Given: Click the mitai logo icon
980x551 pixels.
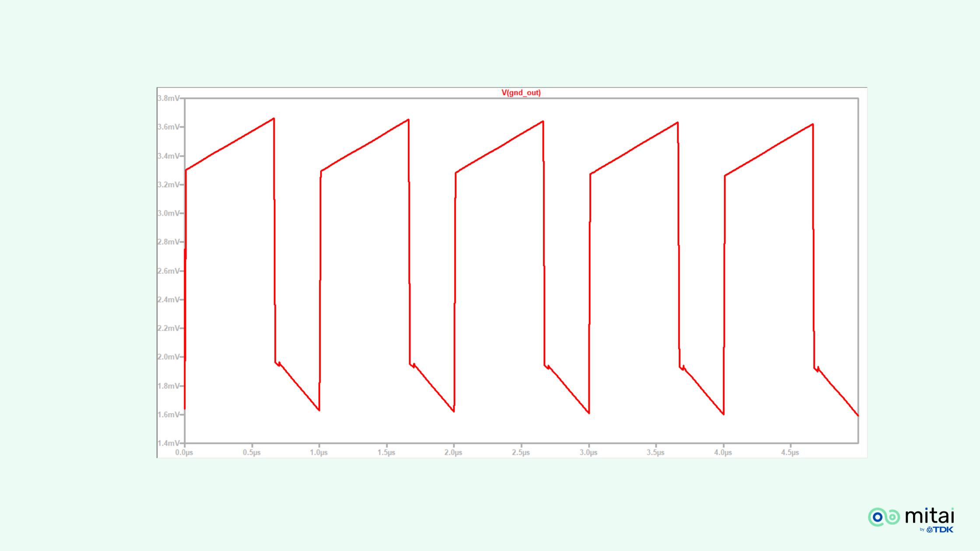Looking at the screenshot, I should point(884,517).
